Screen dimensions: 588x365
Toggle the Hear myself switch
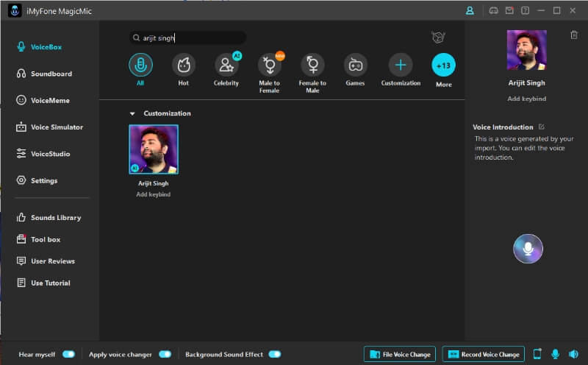point(68,354)
